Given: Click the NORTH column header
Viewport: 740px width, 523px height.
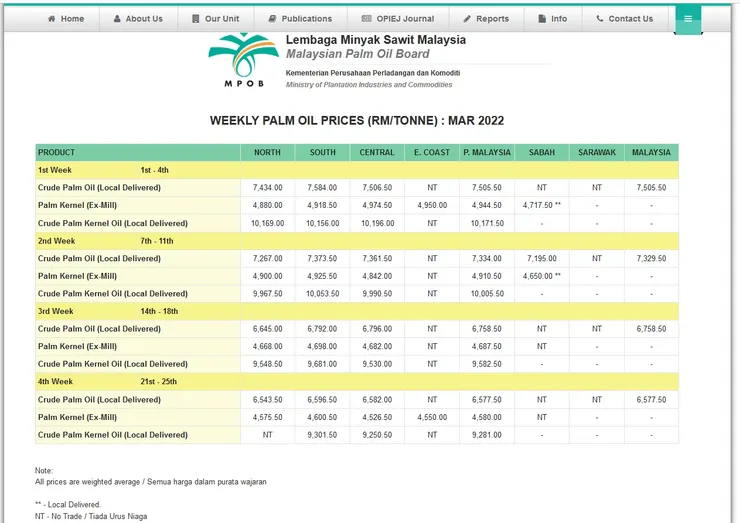Looking at the screenshot, I should tap(268, 152).
